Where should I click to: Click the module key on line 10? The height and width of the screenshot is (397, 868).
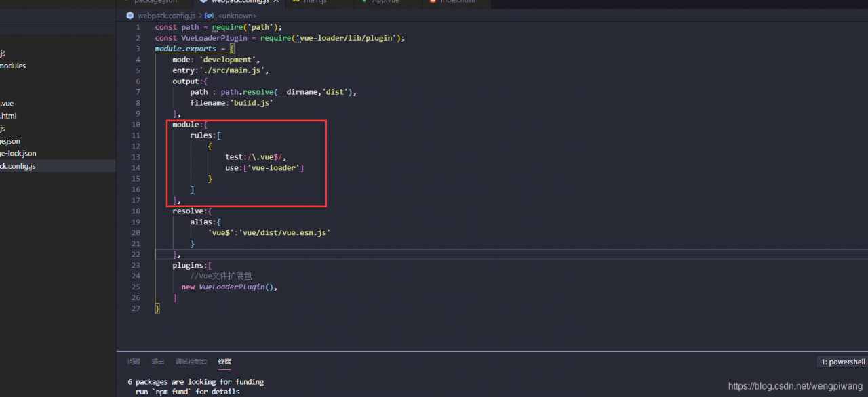(185, 125)
